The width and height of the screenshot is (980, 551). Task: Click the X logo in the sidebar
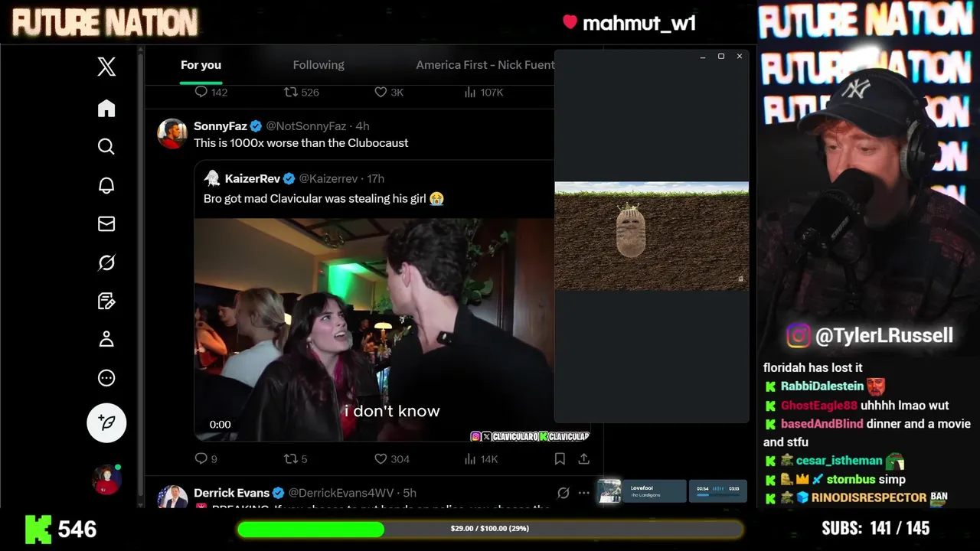(106, 67)
